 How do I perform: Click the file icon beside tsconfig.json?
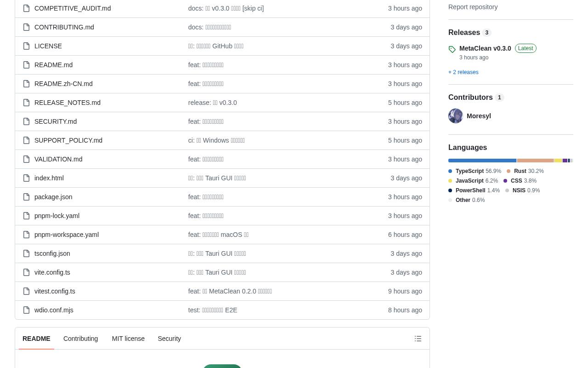pyautogui.click(x=26, y=253)
